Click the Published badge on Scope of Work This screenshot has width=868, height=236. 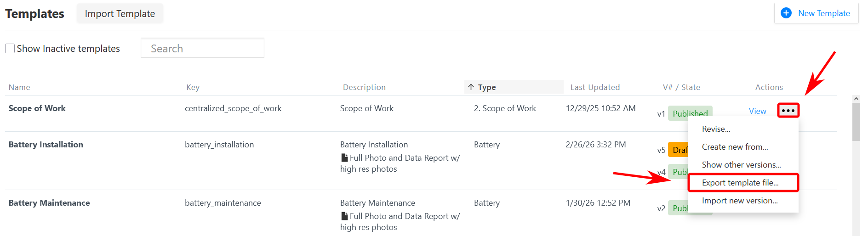pos(690,112)
